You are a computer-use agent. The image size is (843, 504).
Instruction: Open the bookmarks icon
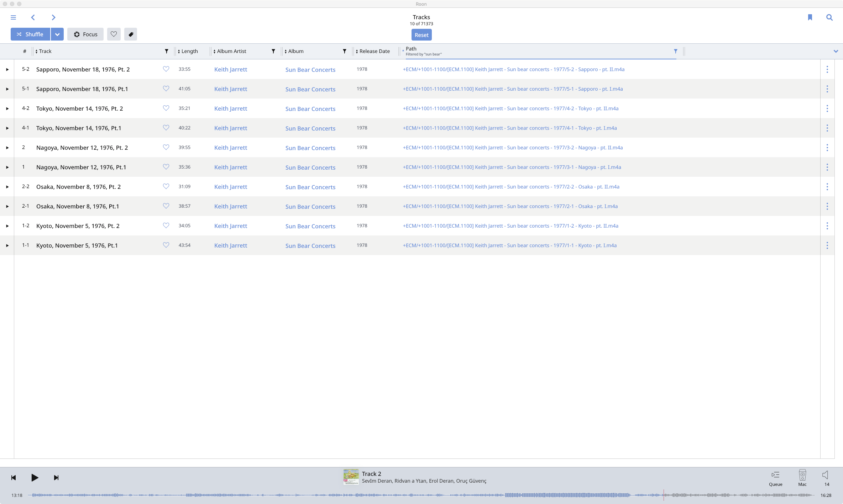[x=810, y=17]
